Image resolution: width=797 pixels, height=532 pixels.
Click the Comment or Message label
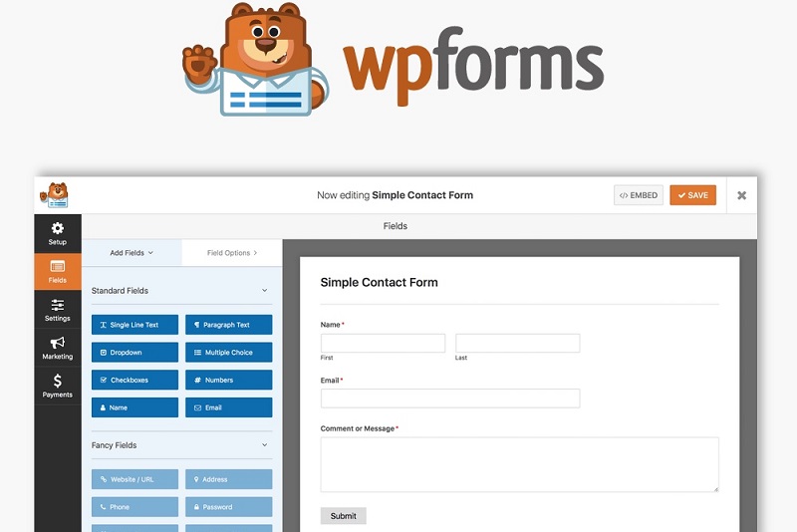tap(358, 428)
